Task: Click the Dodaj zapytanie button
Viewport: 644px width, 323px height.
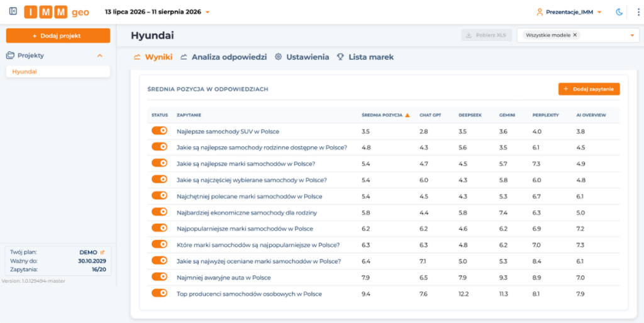Action: click(589, 89)
